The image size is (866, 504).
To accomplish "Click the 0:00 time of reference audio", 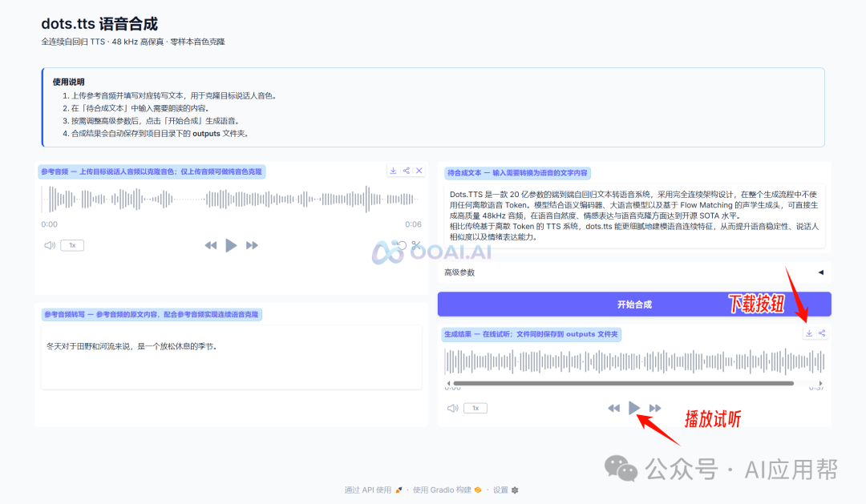I will tap(49, 224).
